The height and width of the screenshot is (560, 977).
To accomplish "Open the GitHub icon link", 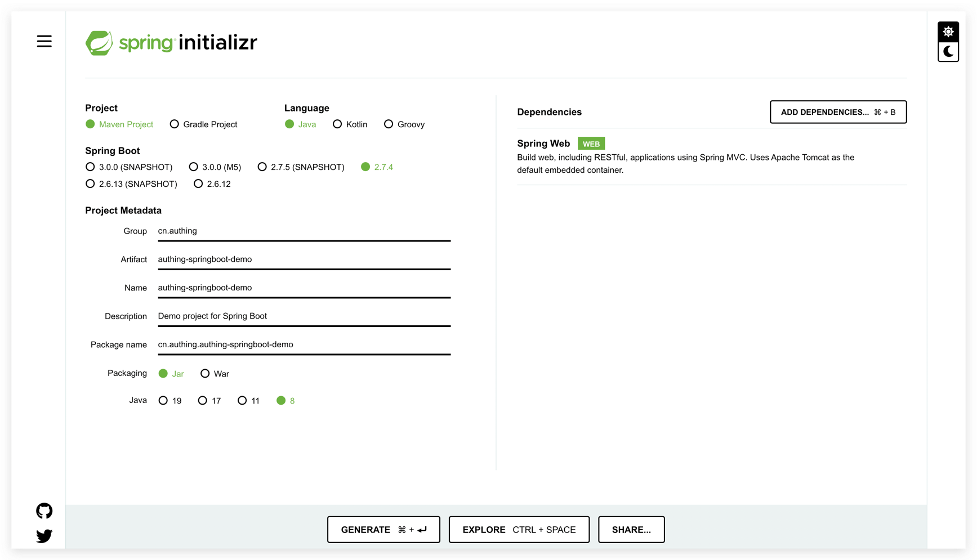I will [44, 510].
